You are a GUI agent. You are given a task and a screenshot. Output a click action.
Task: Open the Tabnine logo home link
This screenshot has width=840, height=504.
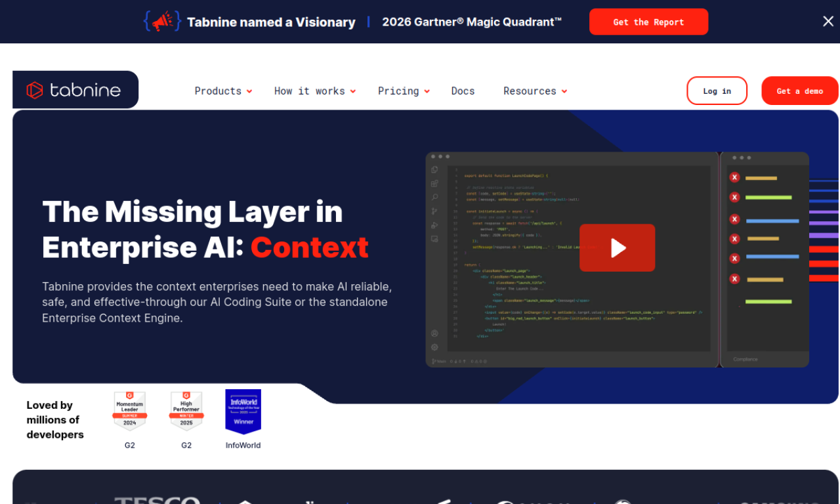point(75,90)
